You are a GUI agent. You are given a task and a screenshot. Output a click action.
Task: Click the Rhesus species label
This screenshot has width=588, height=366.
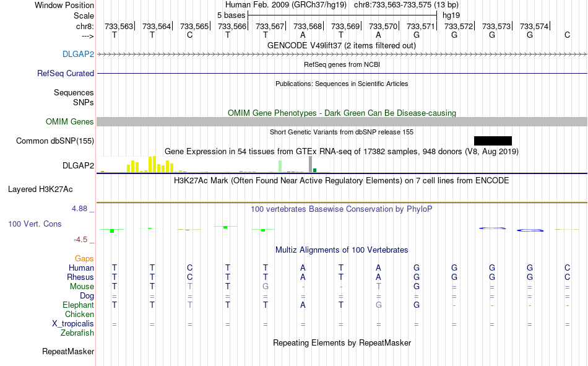[x=80, y=277]
